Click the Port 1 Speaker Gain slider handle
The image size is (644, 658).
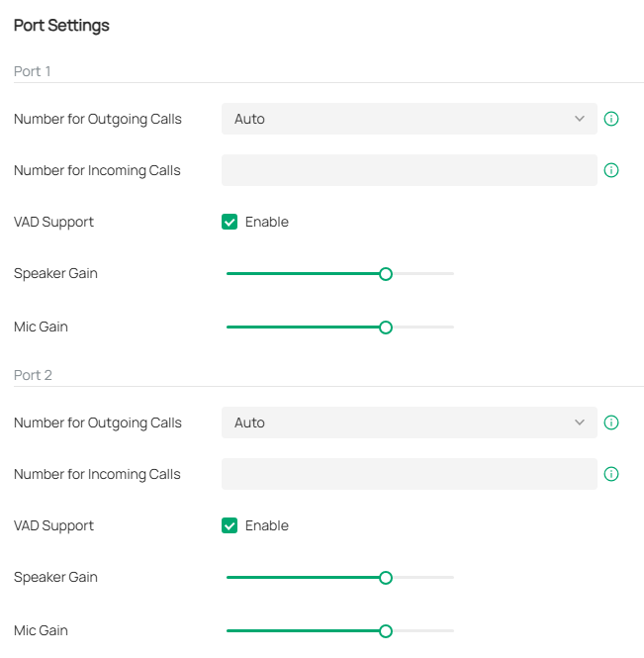click(x=386, y=274)
